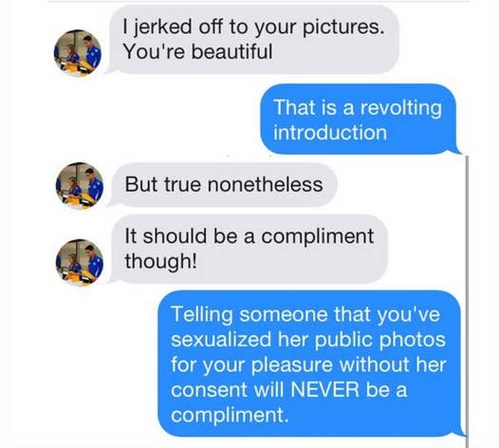Click the word 'revolting' in blue reply
Viewport: 499px width, 448px height.
click(x=401, y=108)
